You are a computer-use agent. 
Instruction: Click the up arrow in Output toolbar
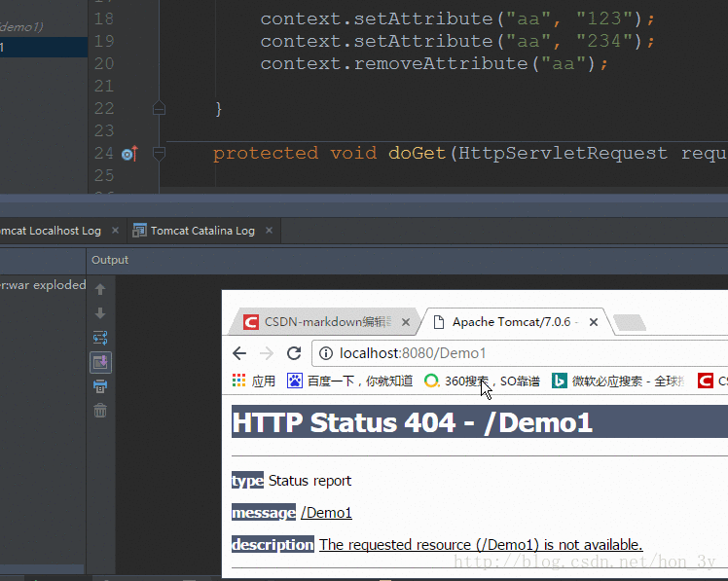[100, 289]
